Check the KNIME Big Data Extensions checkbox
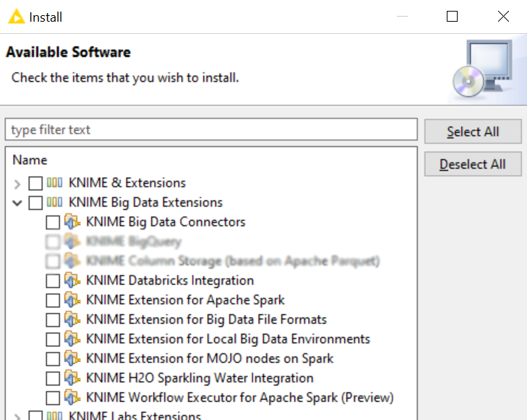527x420 pixels. pyautogui.click(x=35, y=203)
